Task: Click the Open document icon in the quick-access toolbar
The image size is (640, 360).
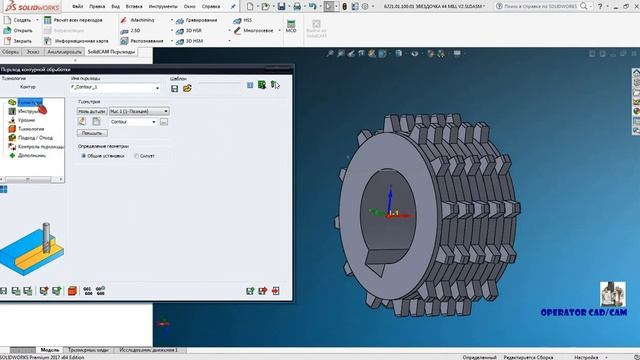Action: click(x=265, y=6)
